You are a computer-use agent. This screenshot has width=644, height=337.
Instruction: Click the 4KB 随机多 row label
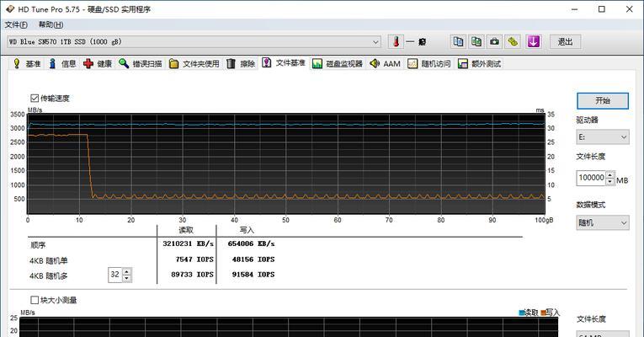[49, 276]
